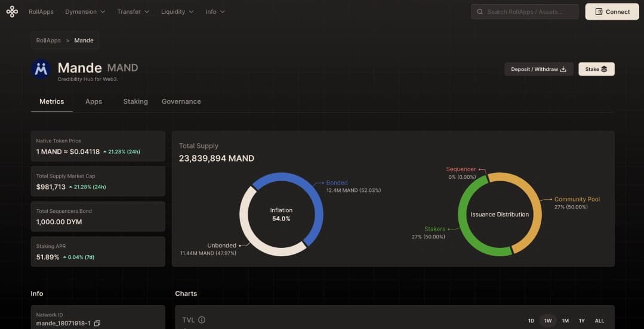Click the Bonded legend label
Screen dimensions: 644x329
point(337,182)
